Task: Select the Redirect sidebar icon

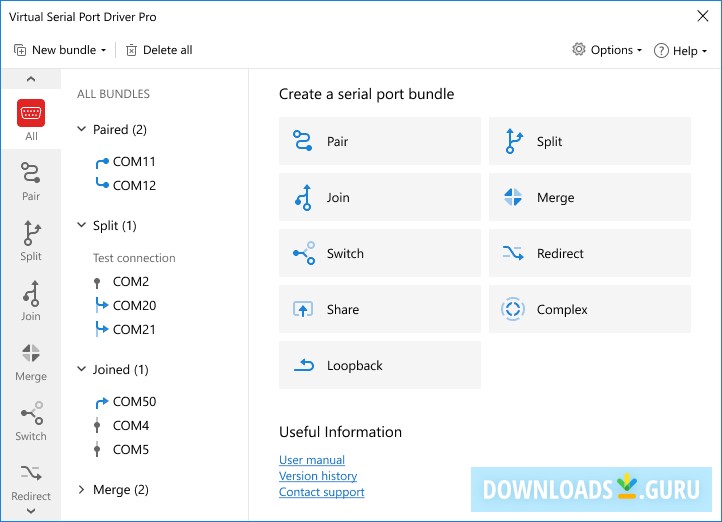Action: (x=31, y=473)
